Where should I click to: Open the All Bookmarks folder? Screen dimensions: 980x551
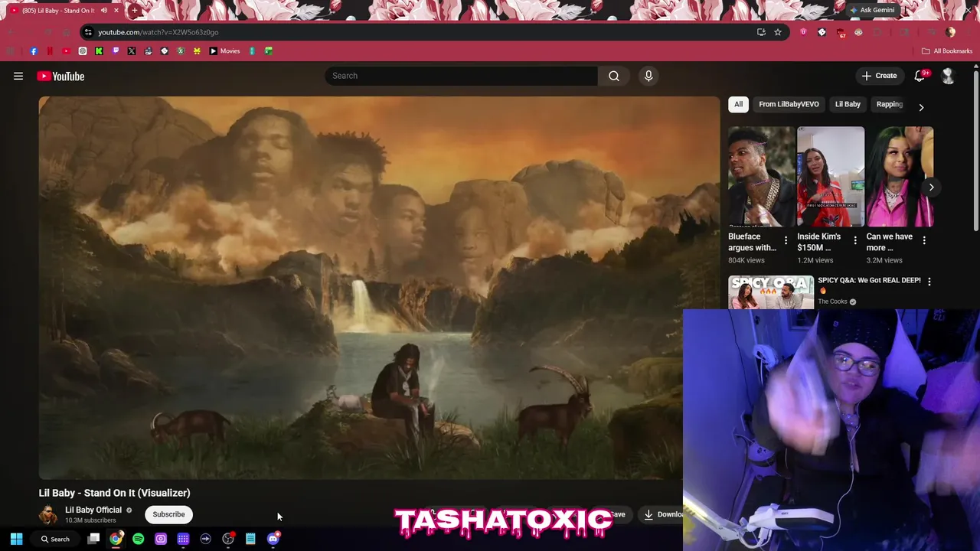947,51
